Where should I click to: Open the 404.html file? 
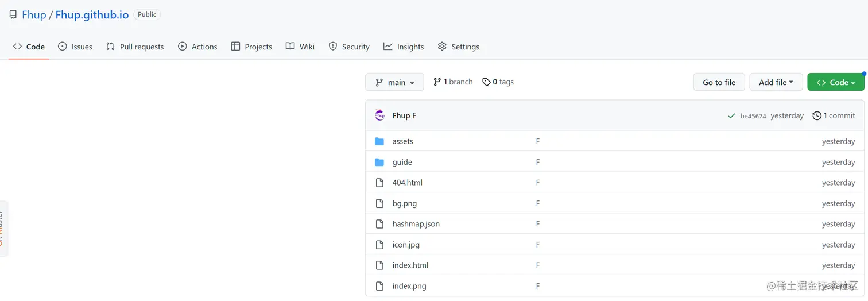pos(407,183)
